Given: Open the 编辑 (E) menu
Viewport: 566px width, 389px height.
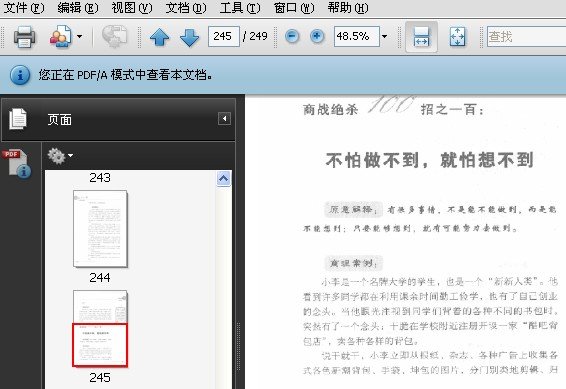Looking at the screenshot, I should click(78, 8).
